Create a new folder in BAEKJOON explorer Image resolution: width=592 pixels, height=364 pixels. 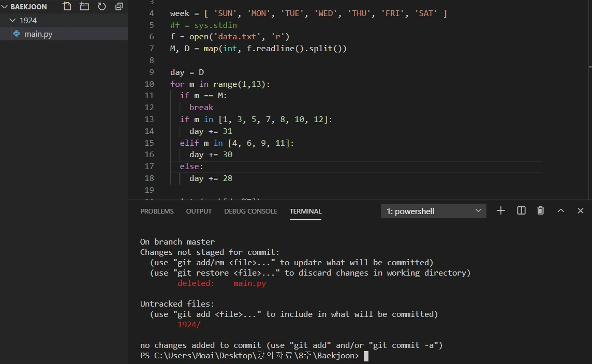(84, 6)
